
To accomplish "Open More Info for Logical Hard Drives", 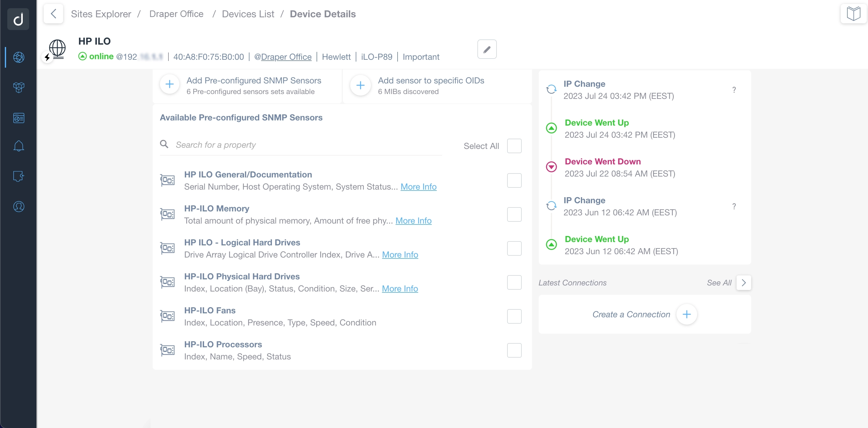I will click(x=400, y=254).
